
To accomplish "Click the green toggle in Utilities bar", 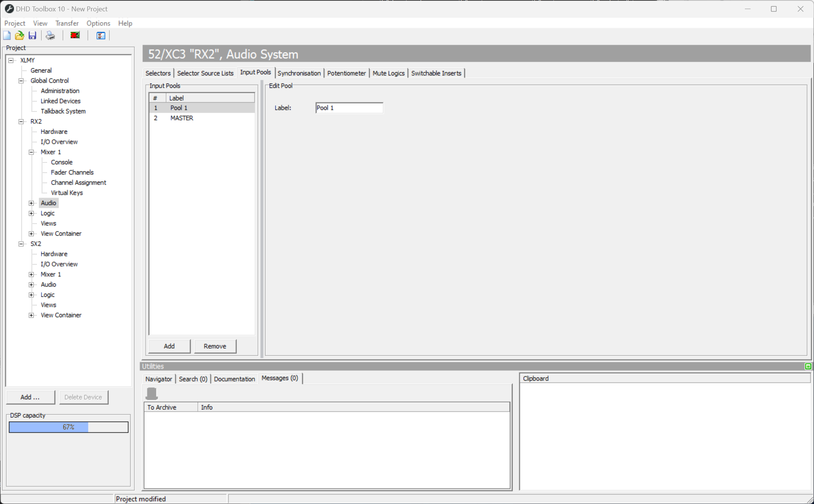I will (808, 366).
